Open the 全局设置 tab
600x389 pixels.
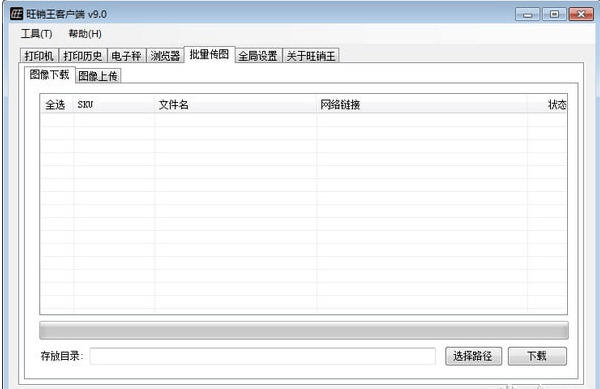point(258,56)
